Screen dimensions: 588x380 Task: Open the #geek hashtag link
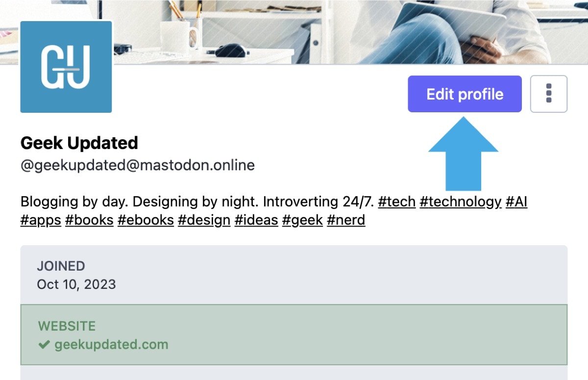[x=302, y=220]
